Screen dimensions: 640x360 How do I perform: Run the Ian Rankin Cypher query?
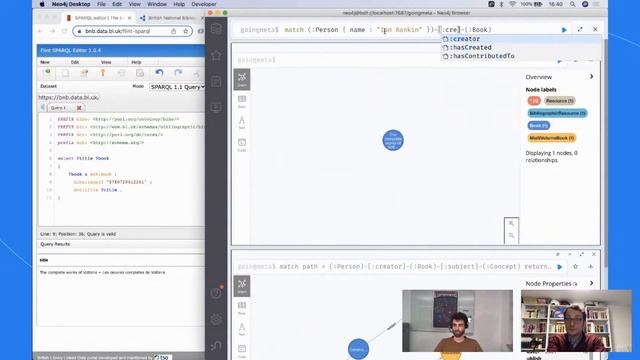(x=564, y=29)
